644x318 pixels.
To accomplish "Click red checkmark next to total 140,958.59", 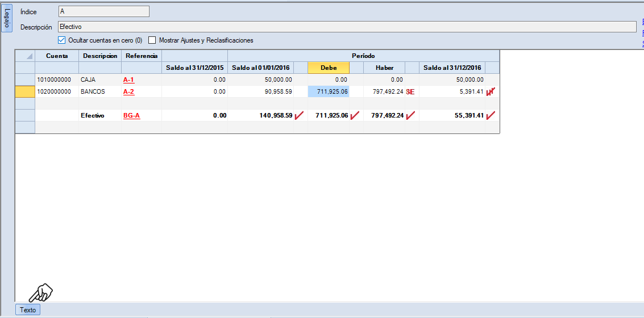I will [300, 115].
